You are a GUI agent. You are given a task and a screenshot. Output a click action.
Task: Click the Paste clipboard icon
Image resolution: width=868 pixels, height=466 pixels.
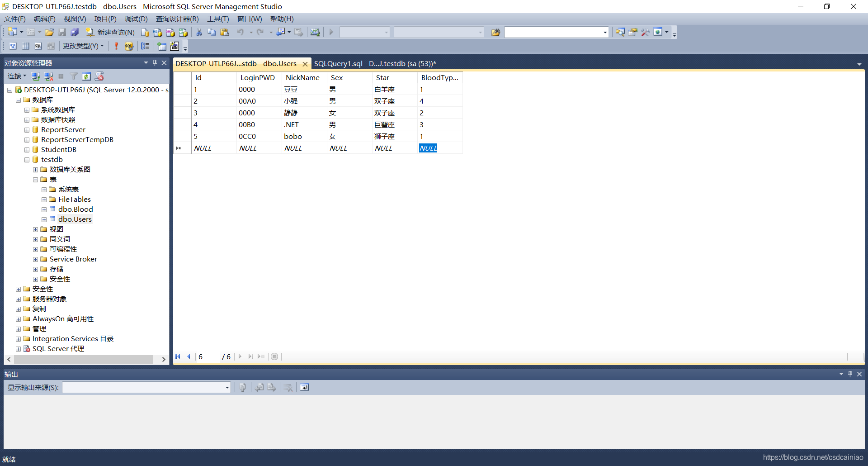[x=225, y=32]
